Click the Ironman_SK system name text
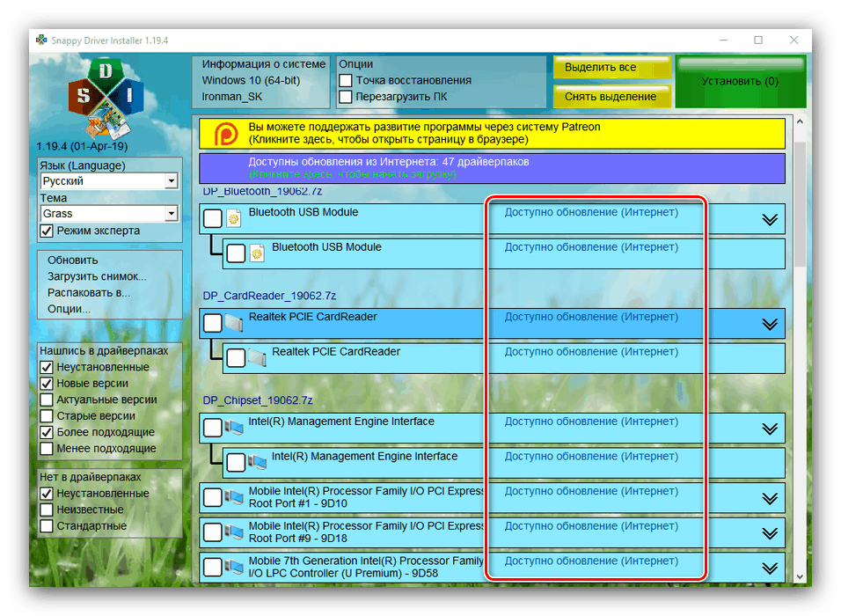 coord(232,97)
